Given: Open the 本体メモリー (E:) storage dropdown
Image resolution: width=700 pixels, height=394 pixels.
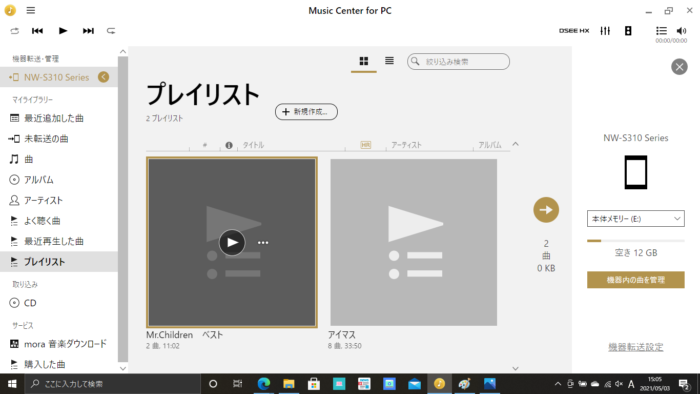Looking at the screenshot, I should click(x=635, y=219).
